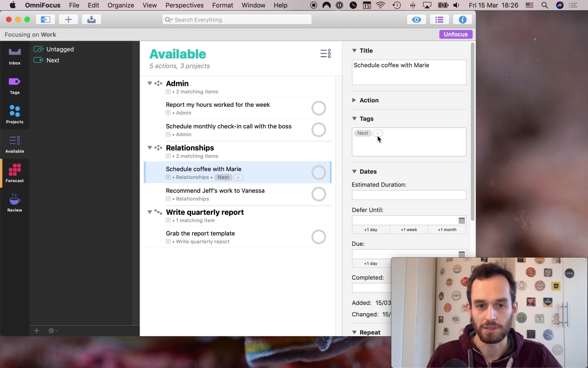Complete the 'Grab the report template' action
Screen dimensions: 588x368
tap(319, 236)
